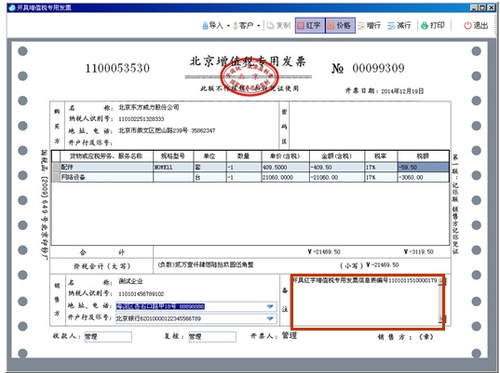
Task: Add a row with 增行
Action: pyautogui.click(x=369, y=25)
